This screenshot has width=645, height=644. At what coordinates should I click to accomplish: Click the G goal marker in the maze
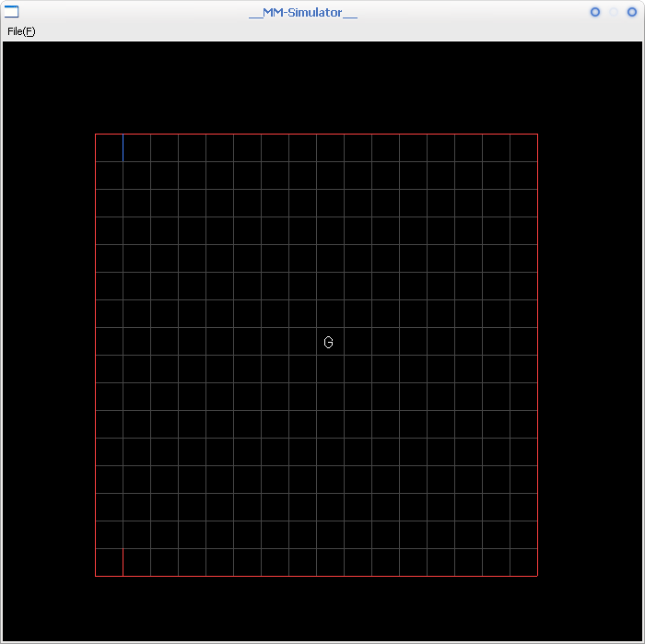(328, 342)
